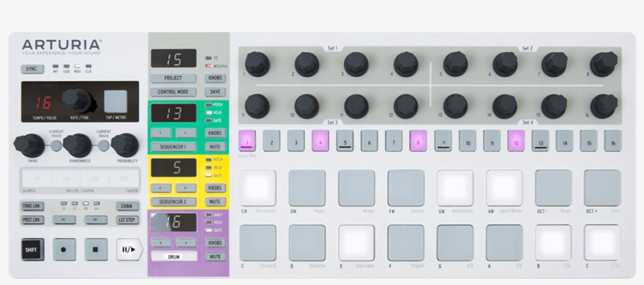The image size is (644, 285).
Task: Select the DRUM sequencer button
Action: 174,257
